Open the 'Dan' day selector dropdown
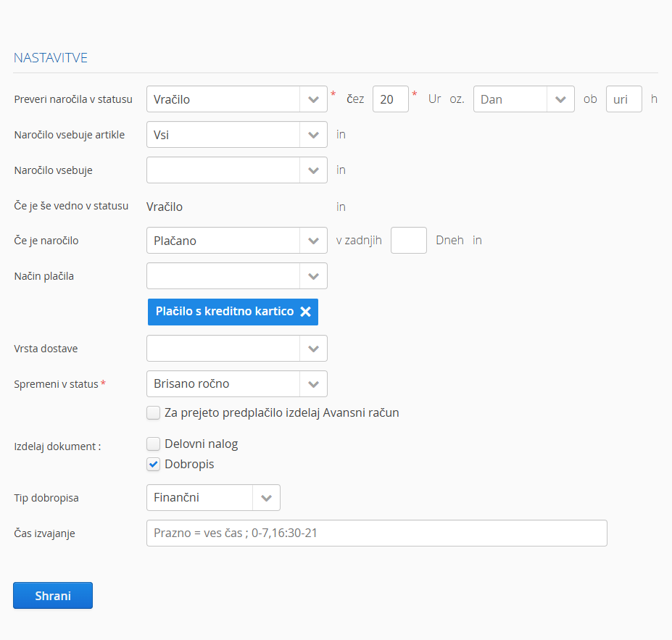 click(560, 99)
